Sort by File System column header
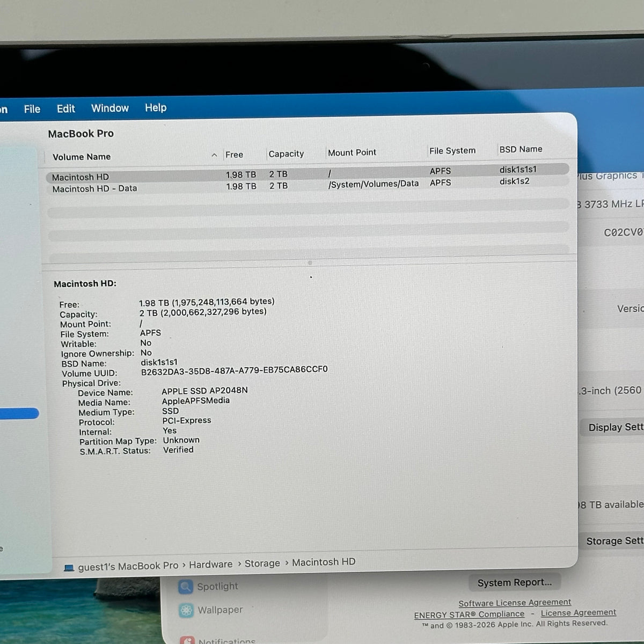This screenshot has height=644, width=644. click(x=452, y=151)
